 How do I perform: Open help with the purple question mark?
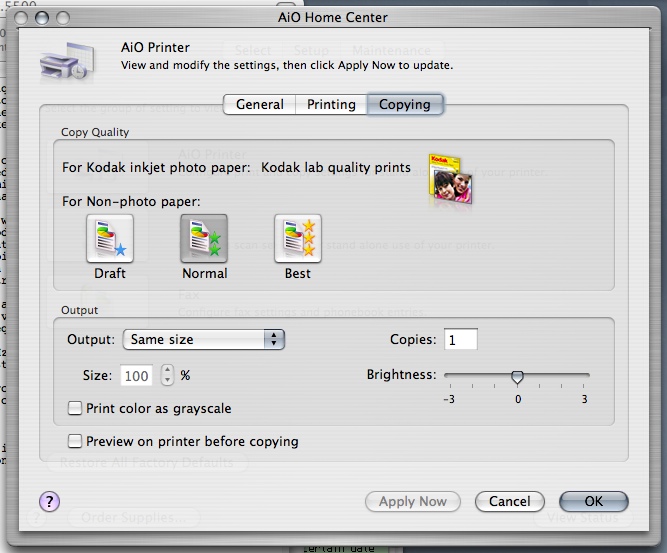(49, 501)
